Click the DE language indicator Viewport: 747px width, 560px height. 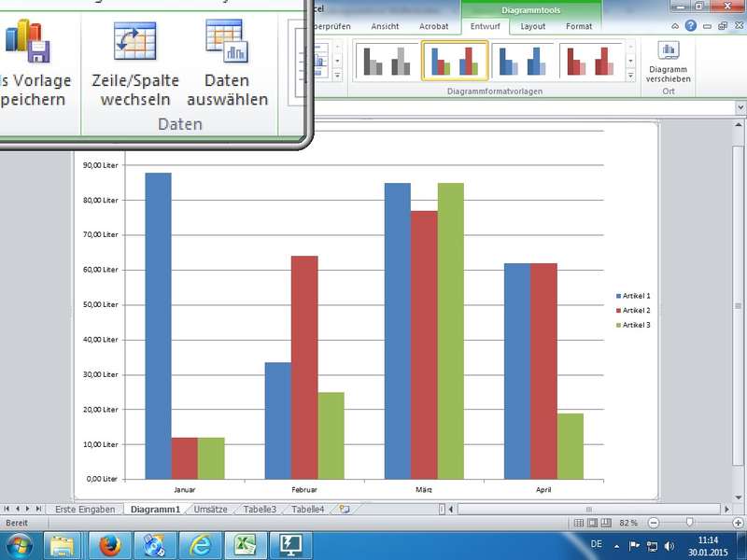tap(596, 544)
